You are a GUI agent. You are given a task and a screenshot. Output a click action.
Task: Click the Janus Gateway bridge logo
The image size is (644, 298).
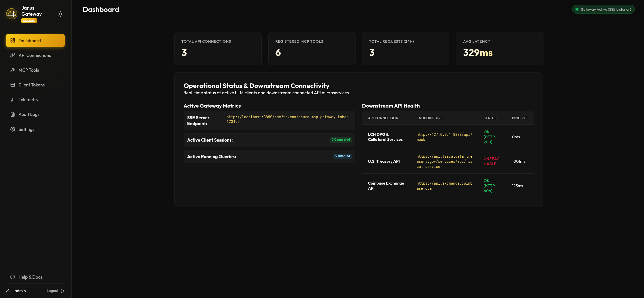(x=12, y=14)
